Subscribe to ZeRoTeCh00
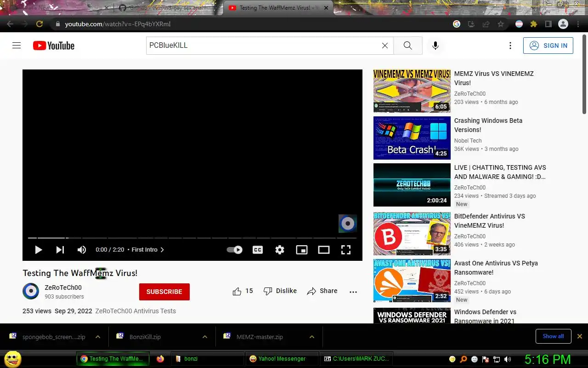 pyautogui.click(x=164, y=292)
